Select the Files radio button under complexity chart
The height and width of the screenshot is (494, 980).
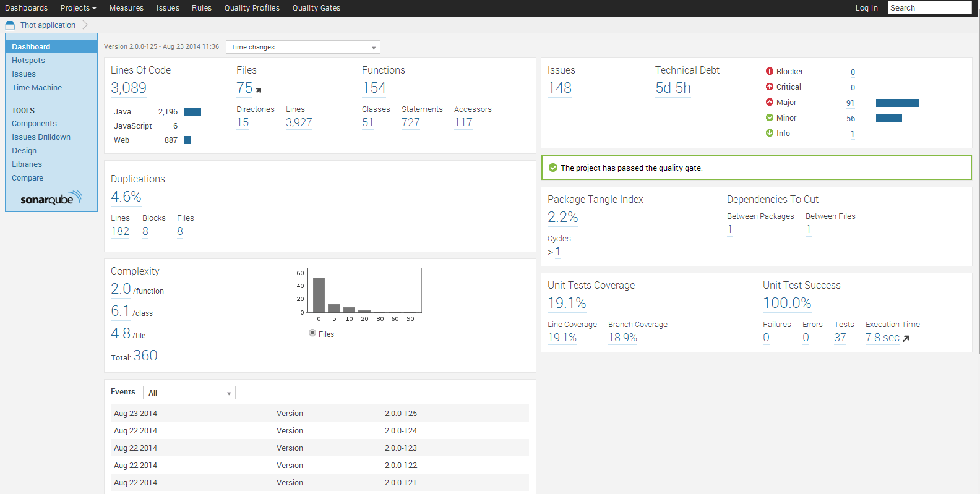click(x=312, y=333)
